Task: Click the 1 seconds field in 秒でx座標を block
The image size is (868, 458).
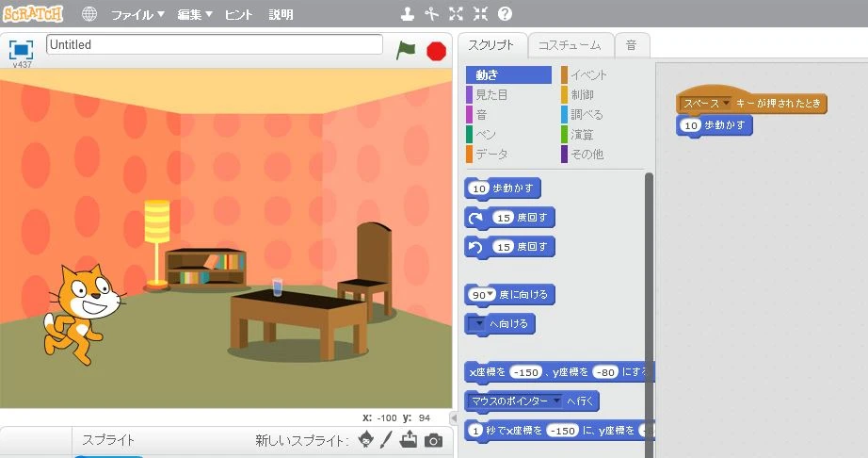Action: (x=475, y=431)
